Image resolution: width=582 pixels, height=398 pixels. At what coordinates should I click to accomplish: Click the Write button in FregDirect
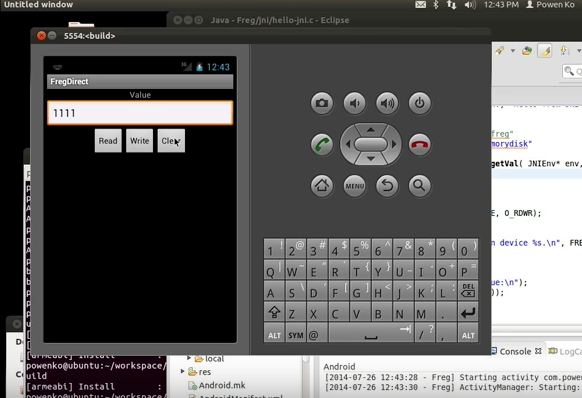coord(140,141)
